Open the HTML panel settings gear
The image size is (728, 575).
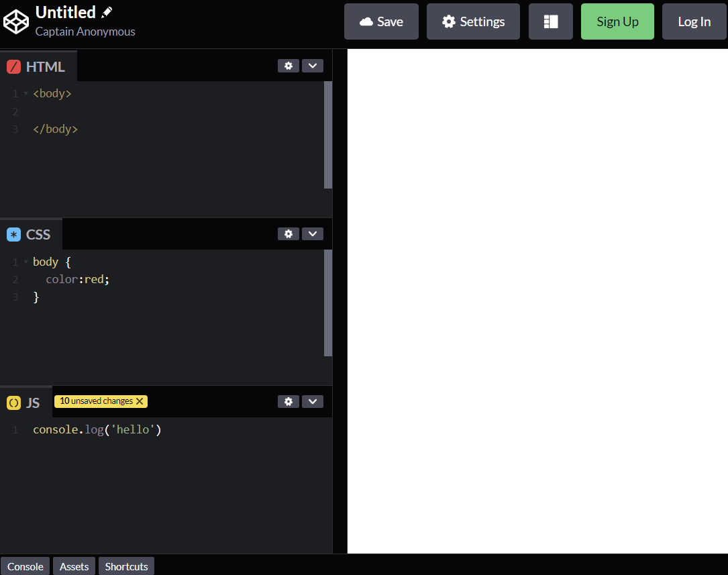click(289, 65)
